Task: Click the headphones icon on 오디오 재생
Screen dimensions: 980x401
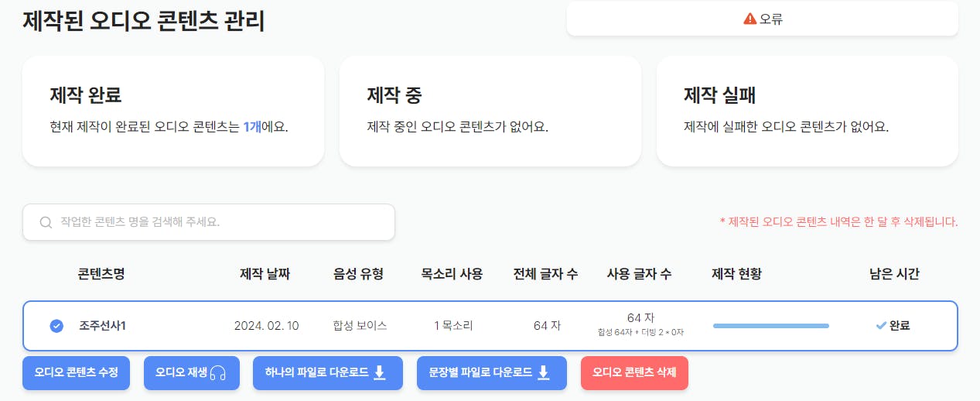Action: (x=217, y=372)
